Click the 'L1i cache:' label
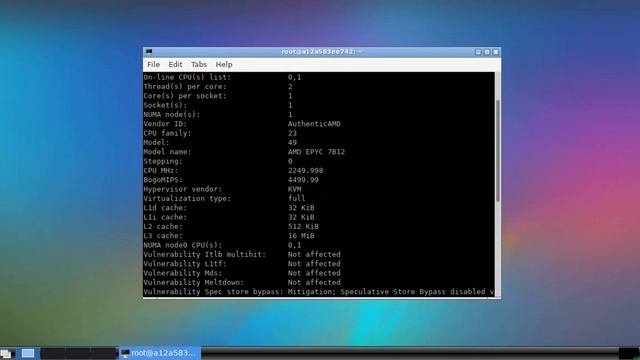 pos(165,217)
